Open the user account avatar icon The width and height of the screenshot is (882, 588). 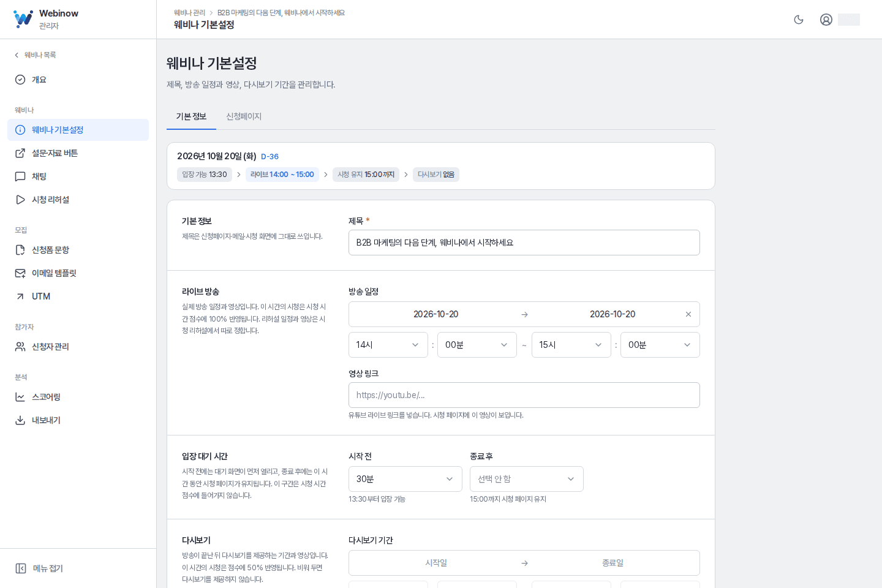826,20
